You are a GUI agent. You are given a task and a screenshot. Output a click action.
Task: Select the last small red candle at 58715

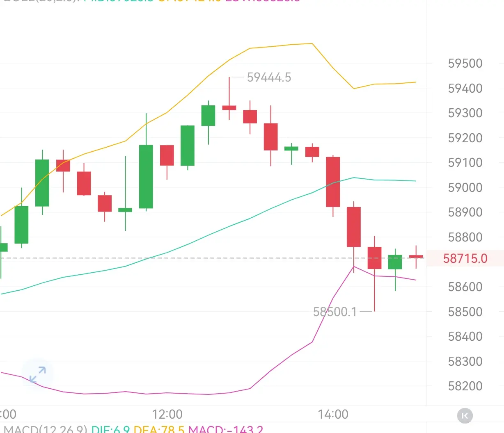click(416, 257)
